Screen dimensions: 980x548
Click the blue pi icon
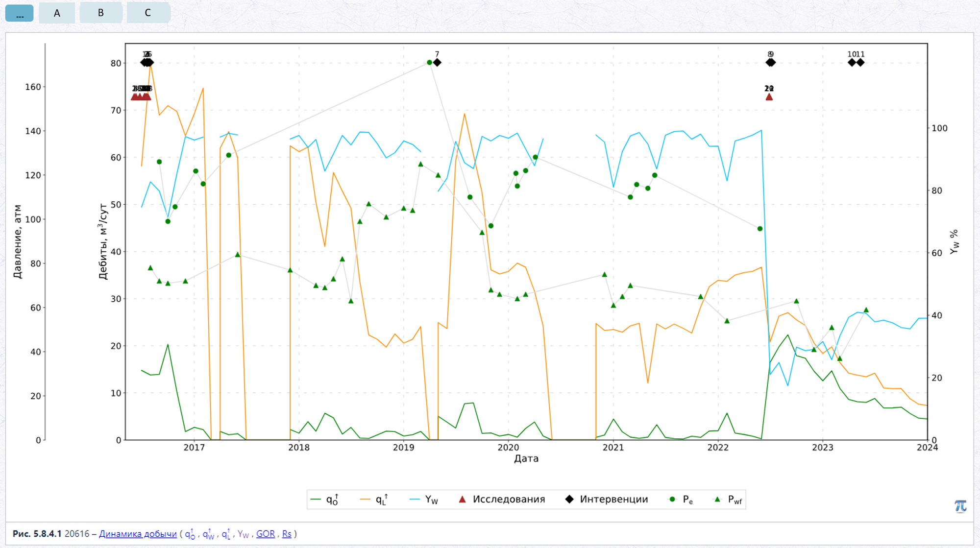960,506
